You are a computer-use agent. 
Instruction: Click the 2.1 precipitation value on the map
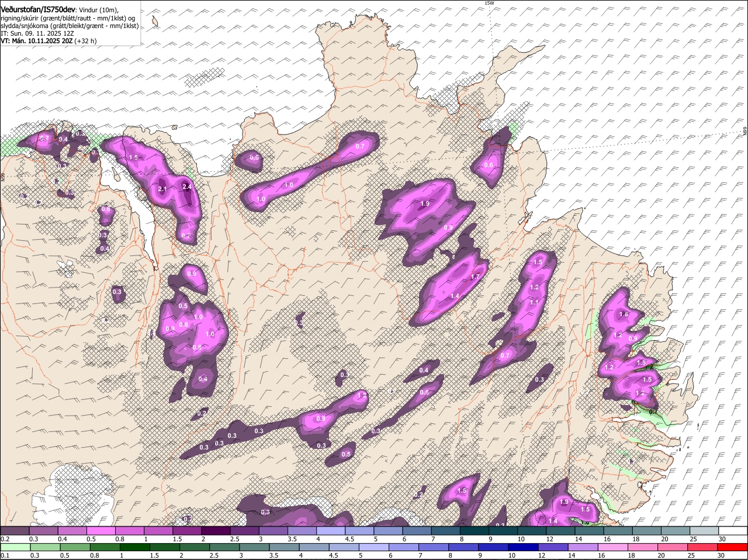pyautogui.click(x=163, y=189)
